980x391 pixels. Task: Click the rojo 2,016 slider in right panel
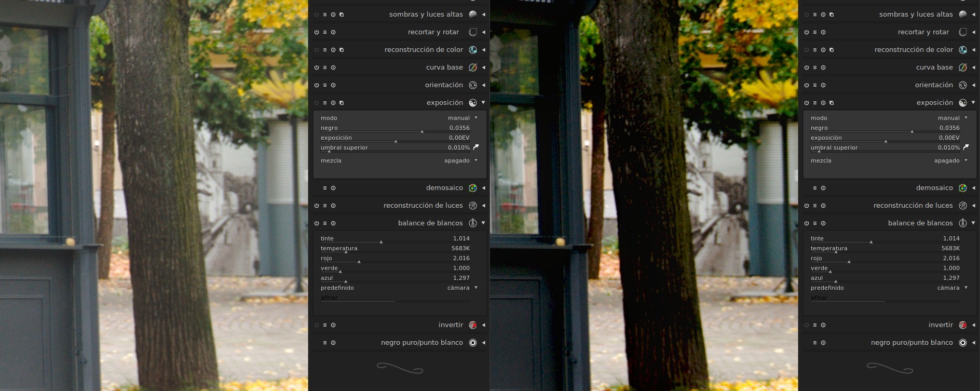[x=885, y=259]
